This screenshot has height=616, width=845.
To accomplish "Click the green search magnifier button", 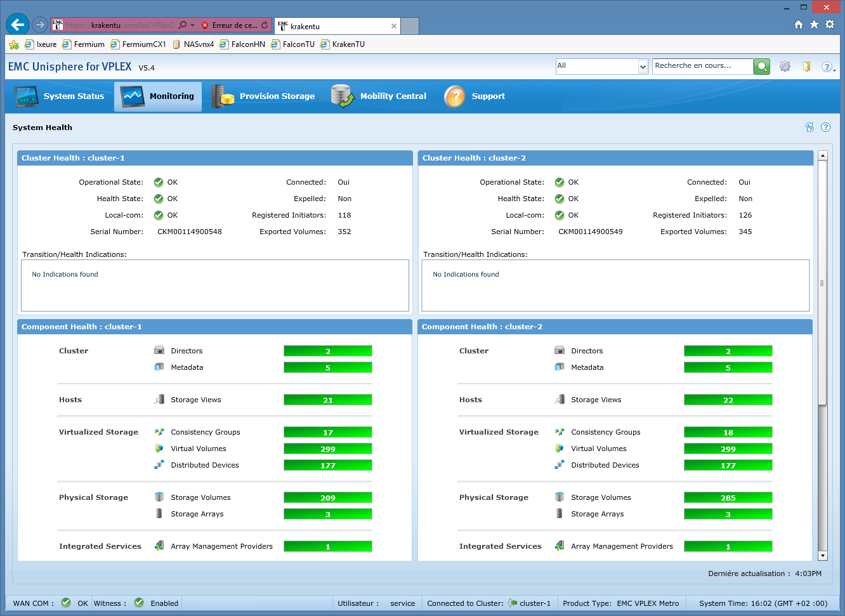I will click(x=762, y=67).
